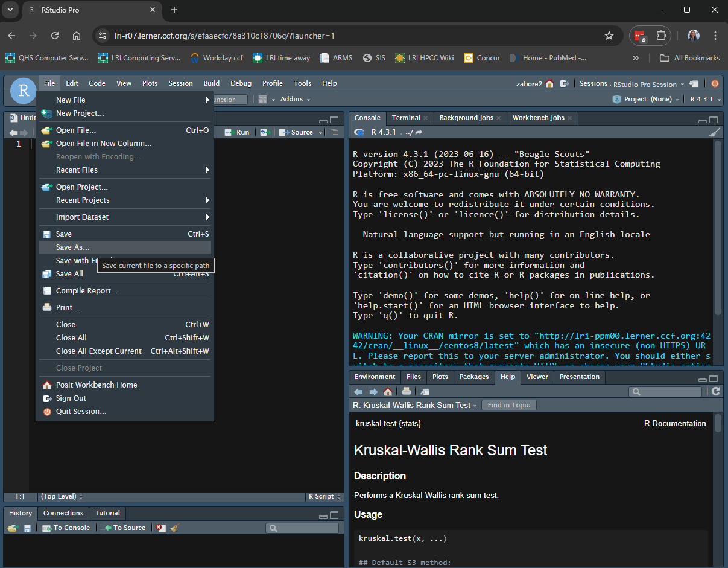This screenshot has width=728, height=568.
Task: Reload the page in Chrome
Action: click(55, 36)
